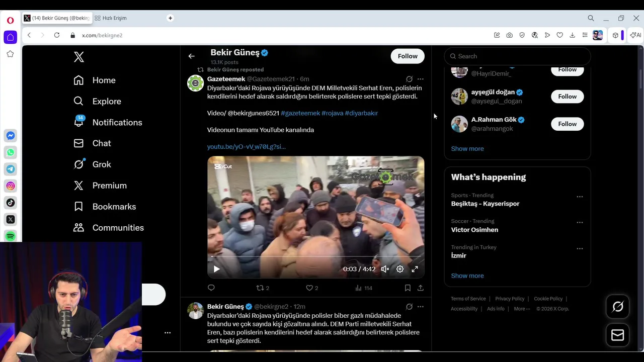This screenshot has height=362, width=644.
Task: Open Telegram in Opera sidebar
Action: tap(10, 169)
